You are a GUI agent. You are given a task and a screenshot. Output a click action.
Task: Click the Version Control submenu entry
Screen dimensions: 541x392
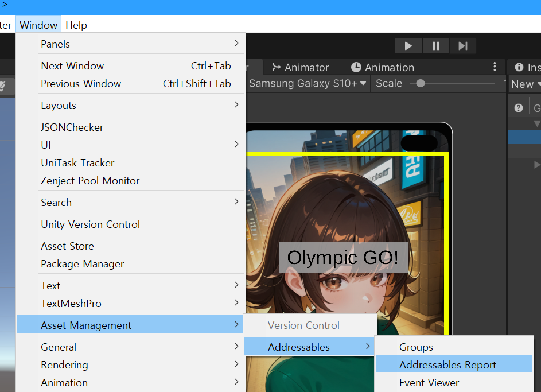tap(310, 325)
